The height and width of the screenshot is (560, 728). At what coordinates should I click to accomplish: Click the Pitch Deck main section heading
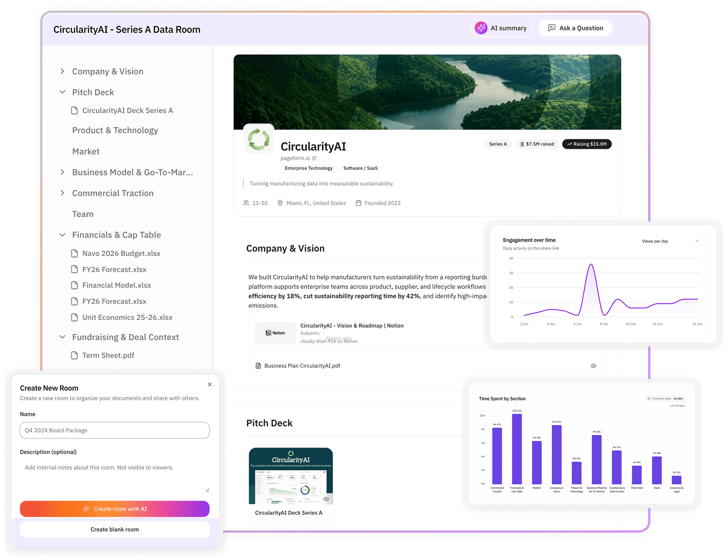tap(269, 423)
